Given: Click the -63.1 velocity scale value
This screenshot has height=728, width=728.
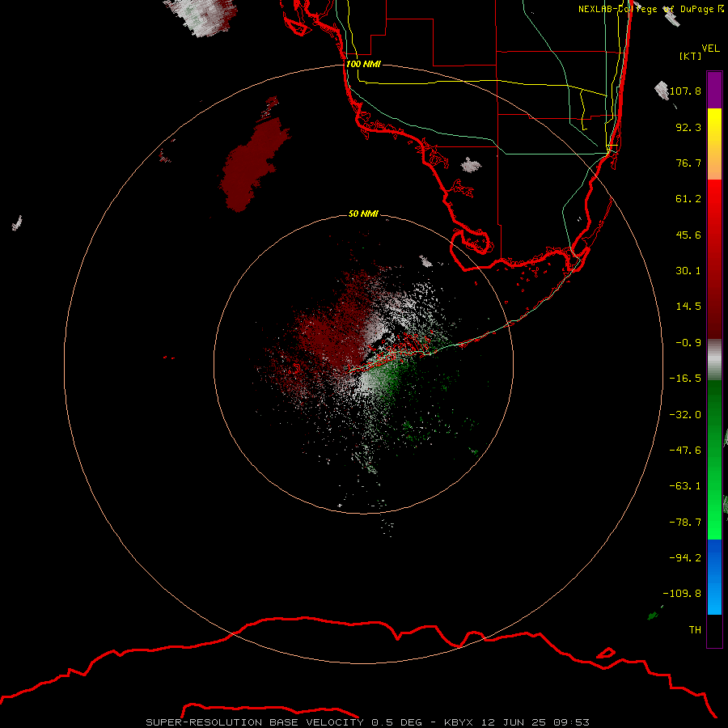Looking at the screenshot, I should pos(685,486).
